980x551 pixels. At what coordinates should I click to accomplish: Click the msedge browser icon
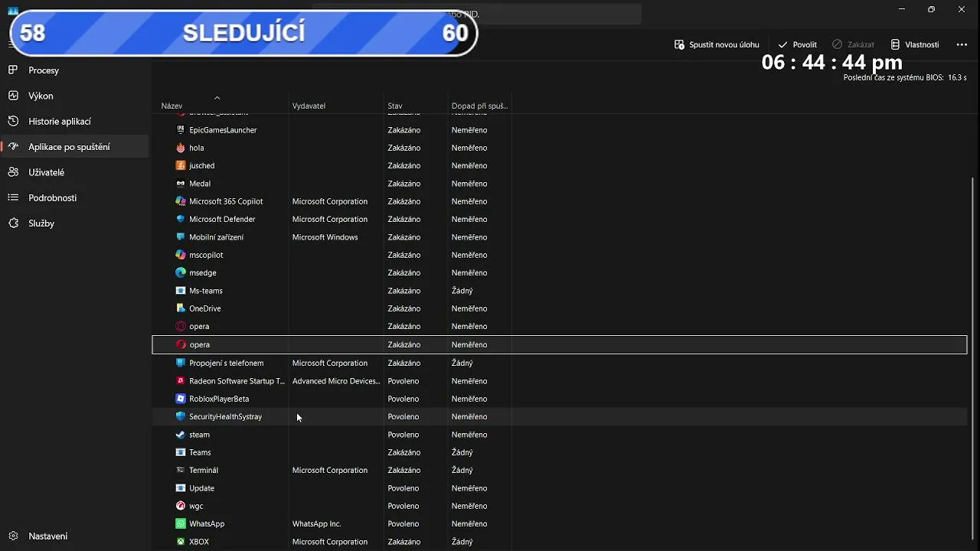(181, 272)
